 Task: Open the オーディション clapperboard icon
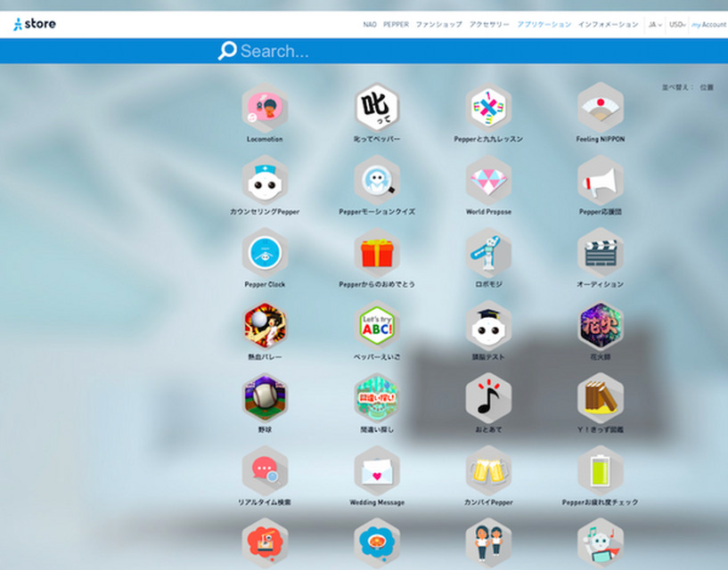point(600,252)
